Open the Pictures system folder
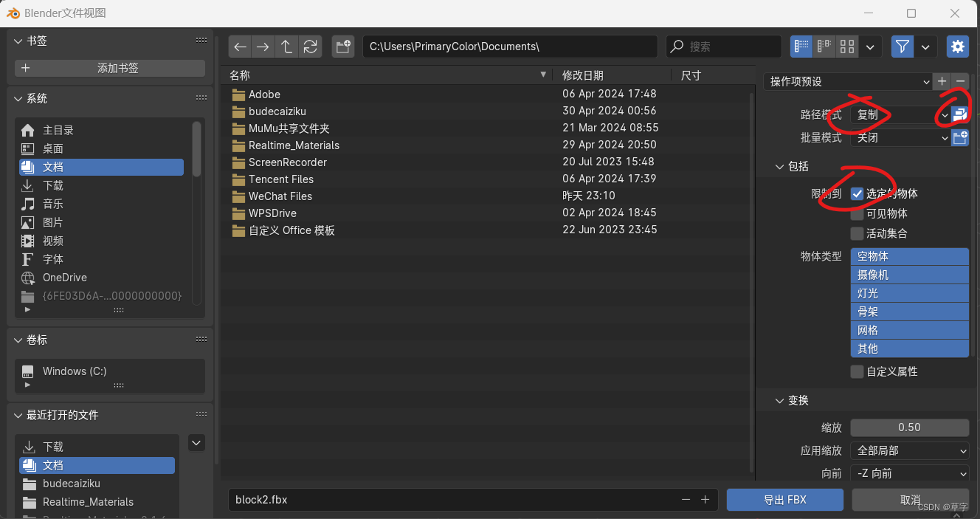Viewport: 980px width, 519px height. point(102,222)
